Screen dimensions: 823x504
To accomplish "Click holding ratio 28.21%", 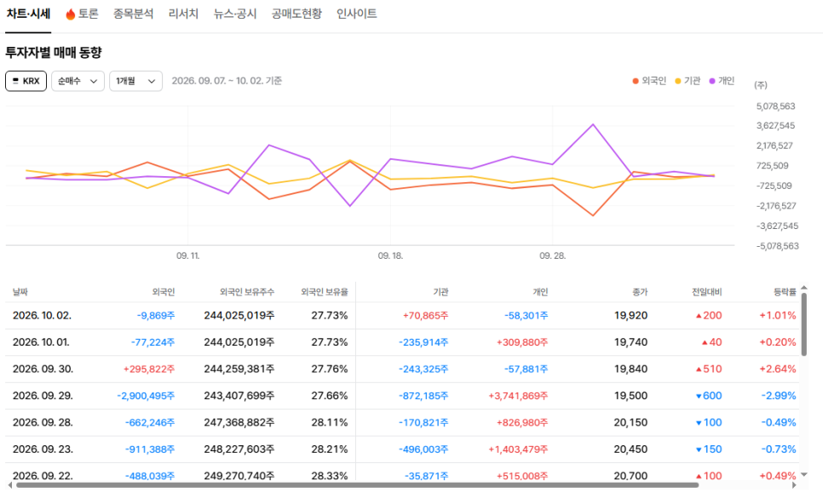I will (x=330, y=450).
